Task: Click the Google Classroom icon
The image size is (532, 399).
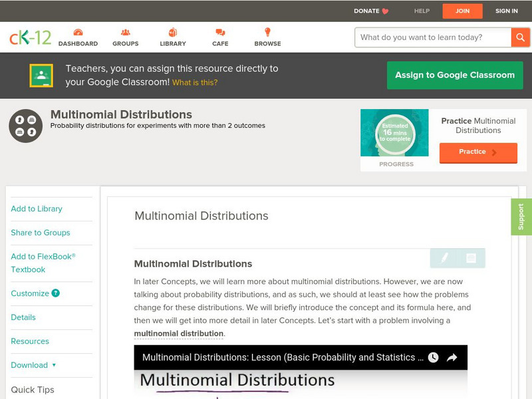Action: (x=41, y=75)
